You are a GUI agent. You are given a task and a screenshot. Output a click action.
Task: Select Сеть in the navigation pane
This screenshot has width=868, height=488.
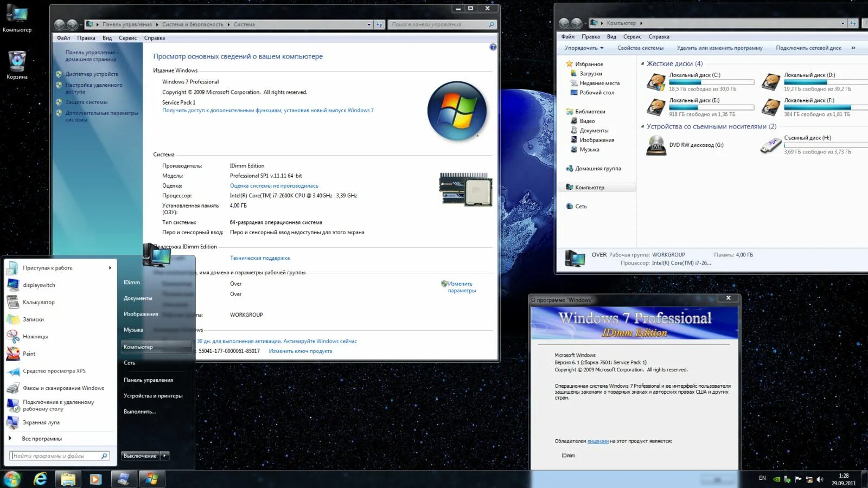tap(581, 207)
